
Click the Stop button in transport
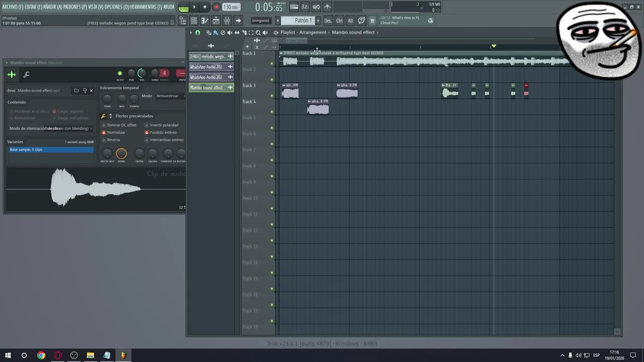[x=205, y=7]
